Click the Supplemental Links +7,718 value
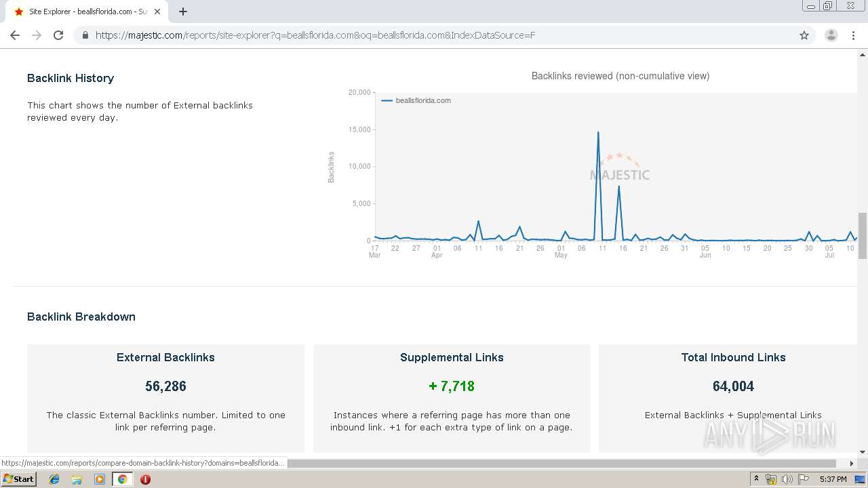868x488 pixels. [452, 386]
